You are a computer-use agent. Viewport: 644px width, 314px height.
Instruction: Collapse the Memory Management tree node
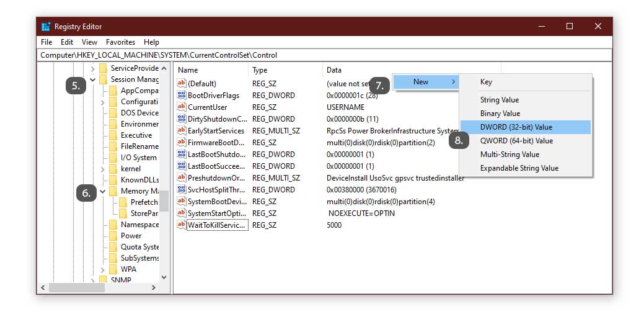(103, 191)
